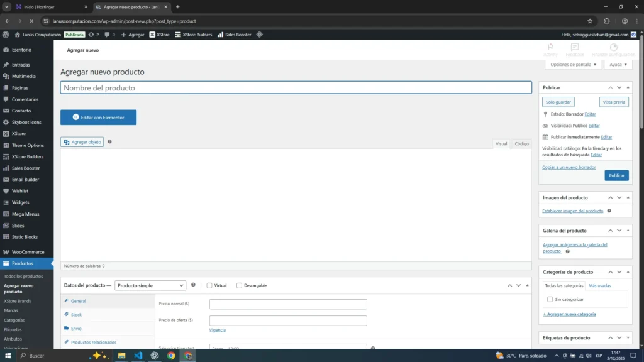This screenshot has height=362, width=644.
Task: Click Editar con Elementor button
Action: click(98, 118)
